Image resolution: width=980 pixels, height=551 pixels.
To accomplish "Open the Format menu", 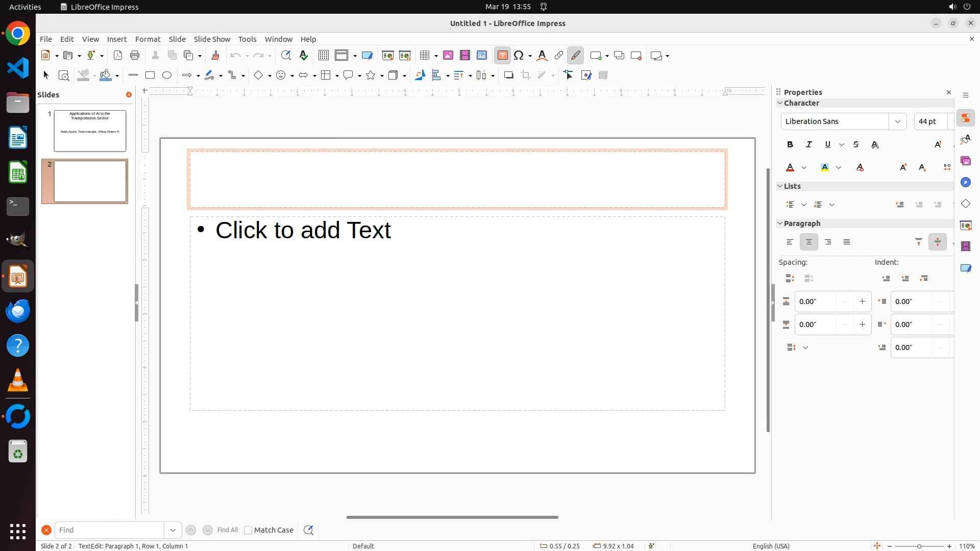I will click(x=148, y=39).
